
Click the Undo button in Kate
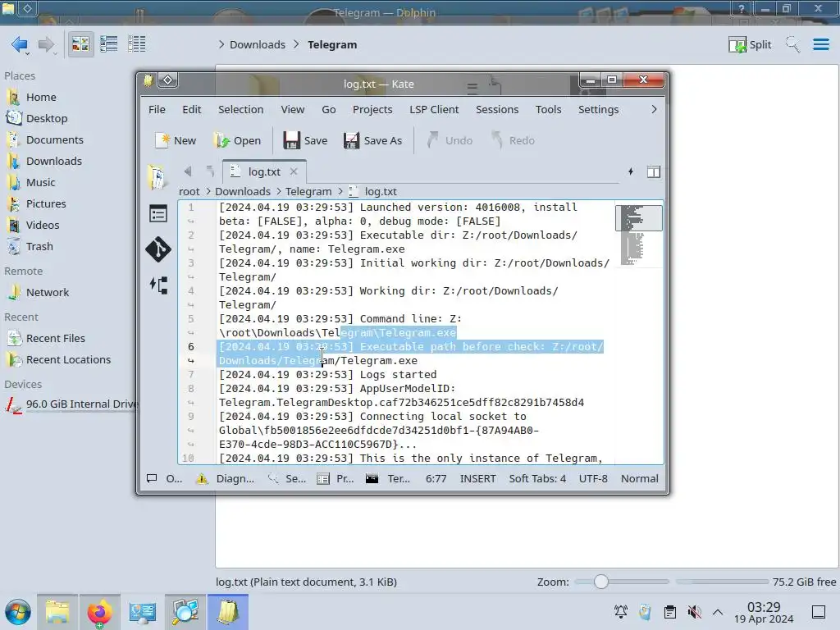[x=450, y=140]
